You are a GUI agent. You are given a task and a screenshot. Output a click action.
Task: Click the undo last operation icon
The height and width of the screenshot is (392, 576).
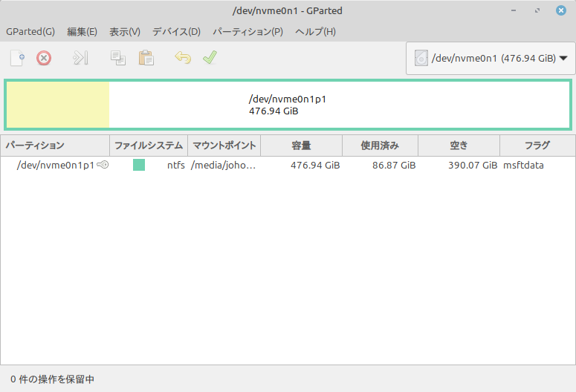pyautogui.click(x=183, y=58)
